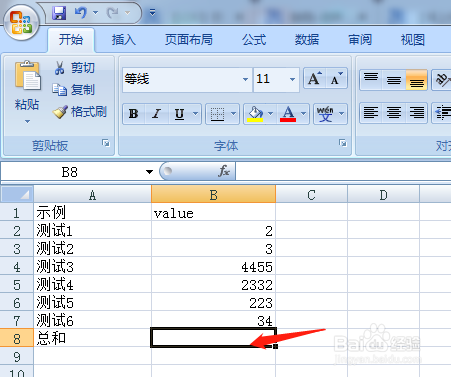The image size is (451, 377).
Task: Save the workbook from Quick Access toolbar
Action: [59, 13]
